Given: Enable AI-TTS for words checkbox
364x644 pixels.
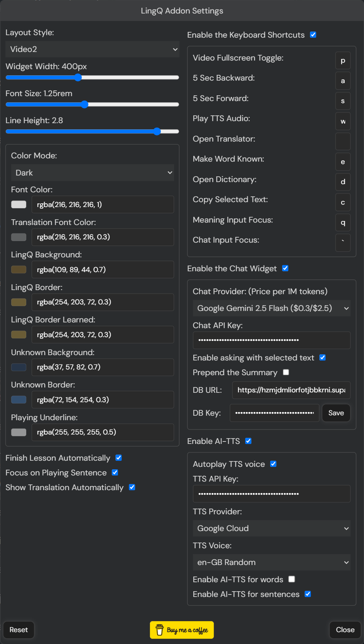Looking at the screenshot, I should tap(292, 579).
